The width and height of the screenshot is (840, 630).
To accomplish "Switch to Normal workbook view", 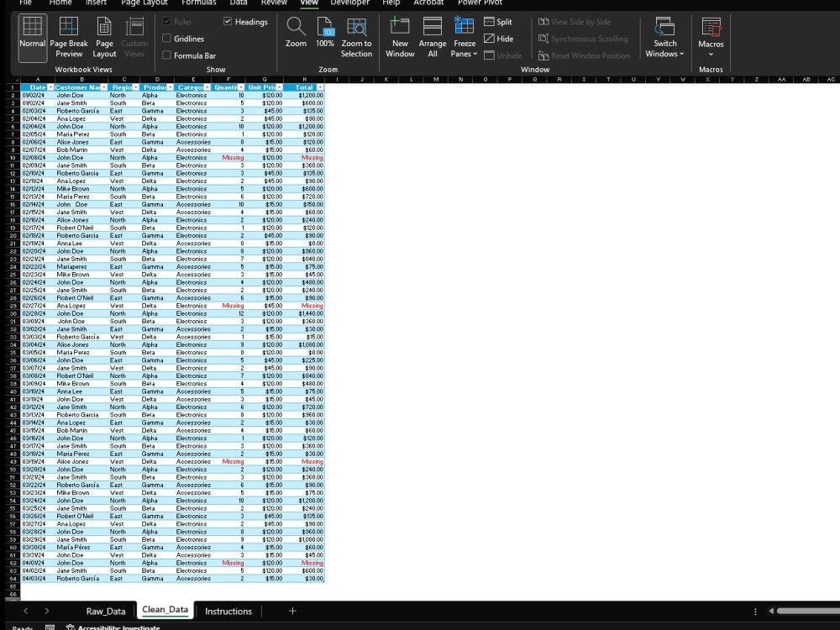I will point(32,38).
